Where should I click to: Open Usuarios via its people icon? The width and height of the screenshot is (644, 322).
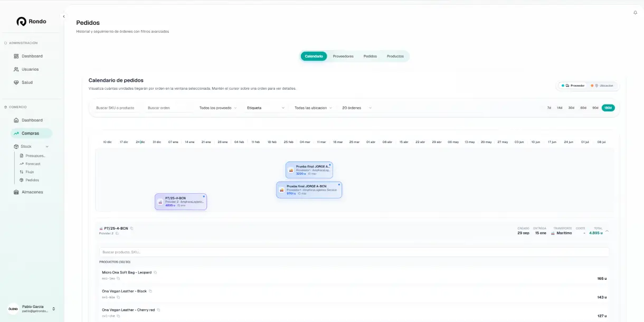(x=16, y=69)
